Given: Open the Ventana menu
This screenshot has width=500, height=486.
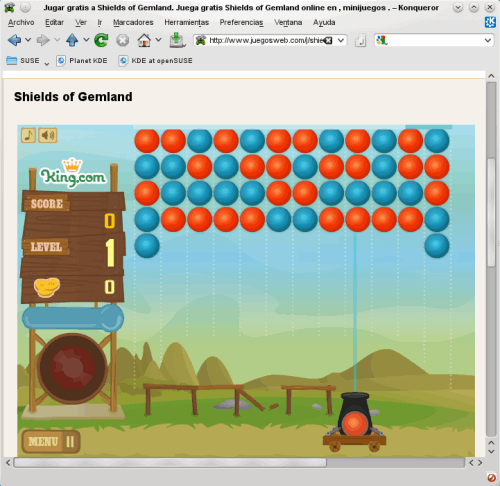Looking at the screenshot, I should coord(288,22).
